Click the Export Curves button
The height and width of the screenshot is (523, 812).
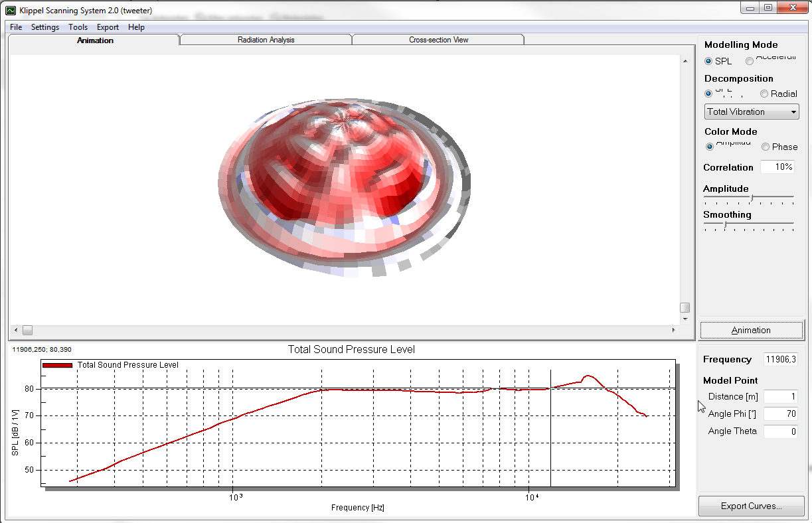(751, 506)
